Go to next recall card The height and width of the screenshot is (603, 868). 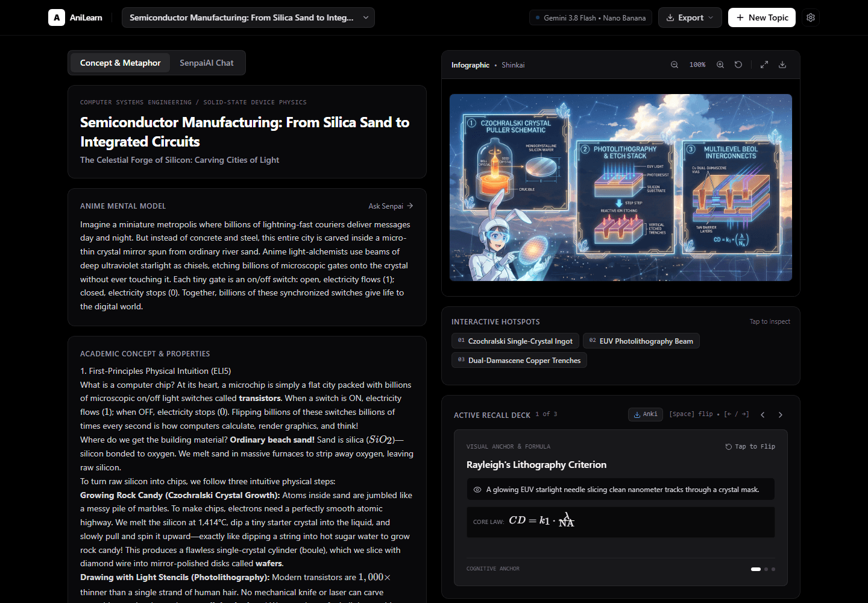pyautogui.click(x=781, y=415)
